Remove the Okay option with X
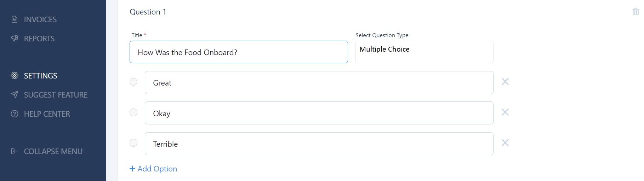This screenshot has width=644, height=181. tap(505, 112)
